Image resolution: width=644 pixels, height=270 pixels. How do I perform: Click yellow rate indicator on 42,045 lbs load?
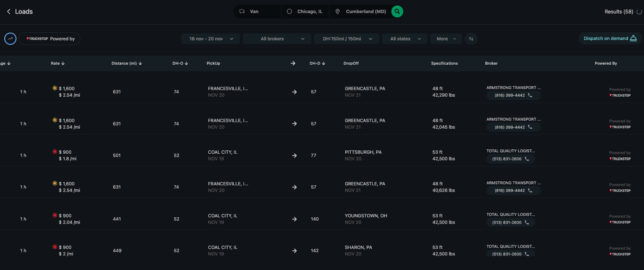coord(55,120)
